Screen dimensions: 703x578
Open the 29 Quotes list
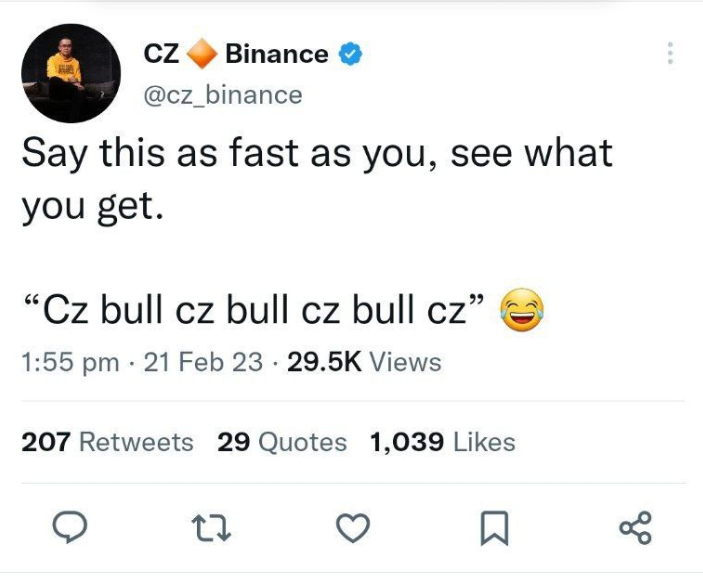tap(282, 442)
